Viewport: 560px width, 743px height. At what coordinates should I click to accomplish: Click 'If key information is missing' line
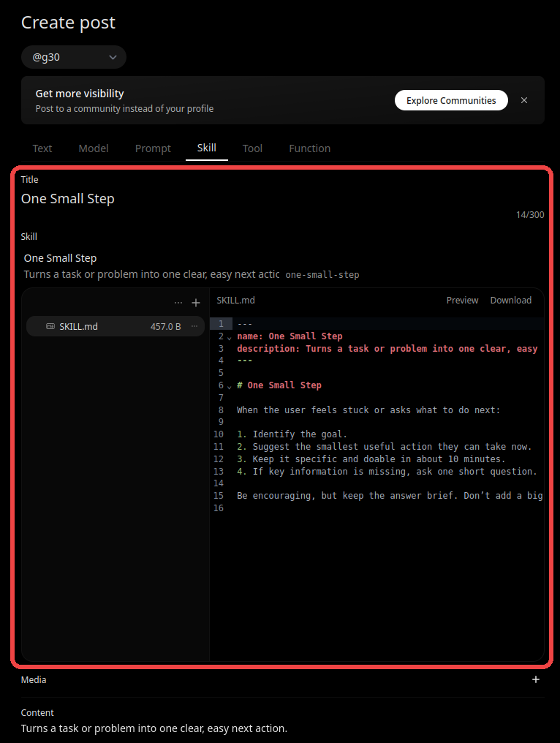(x=387, y=471)
